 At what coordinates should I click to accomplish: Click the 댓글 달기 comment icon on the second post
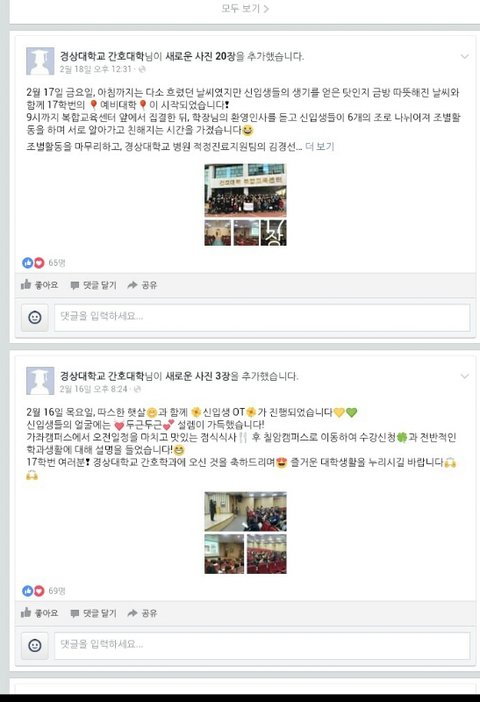pos(75,613)
